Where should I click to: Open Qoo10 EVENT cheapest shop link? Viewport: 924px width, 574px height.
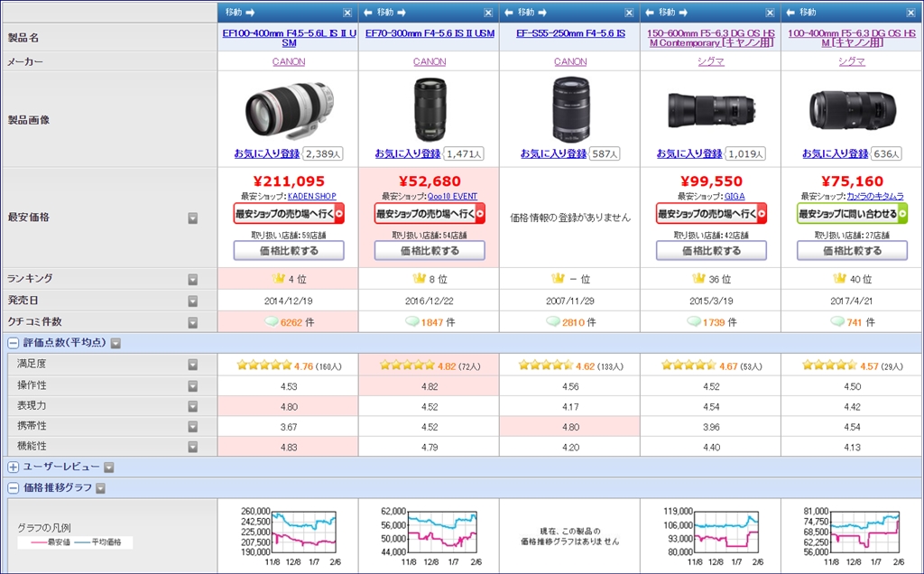453,196
